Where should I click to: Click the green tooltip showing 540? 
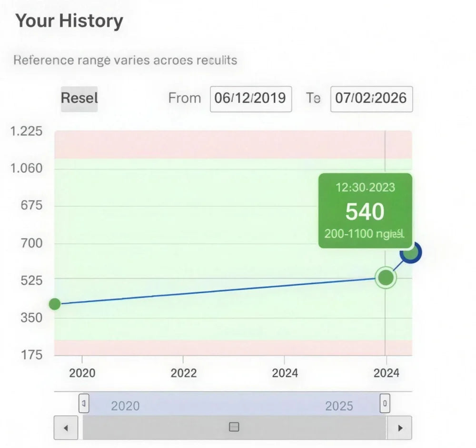(365, 210)
